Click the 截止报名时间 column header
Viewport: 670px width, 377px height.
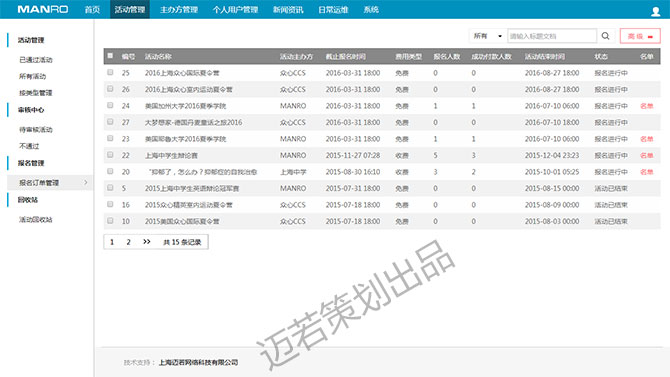[345, 56]
